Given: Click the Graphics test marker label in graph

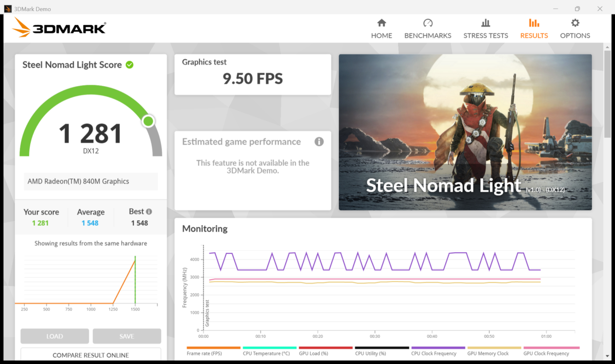Looking at the screenshot, I should 207,313.
